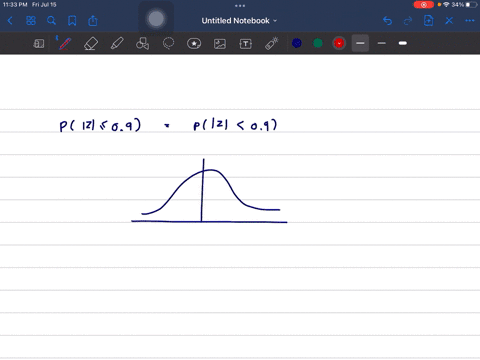Undo the last stroke
This screenshot has height=360, width=480.
387,21
